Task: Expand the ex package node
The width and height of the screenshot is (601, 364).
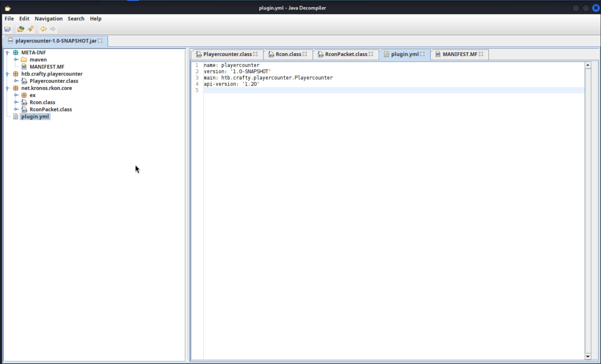Action: coord(16,95)
